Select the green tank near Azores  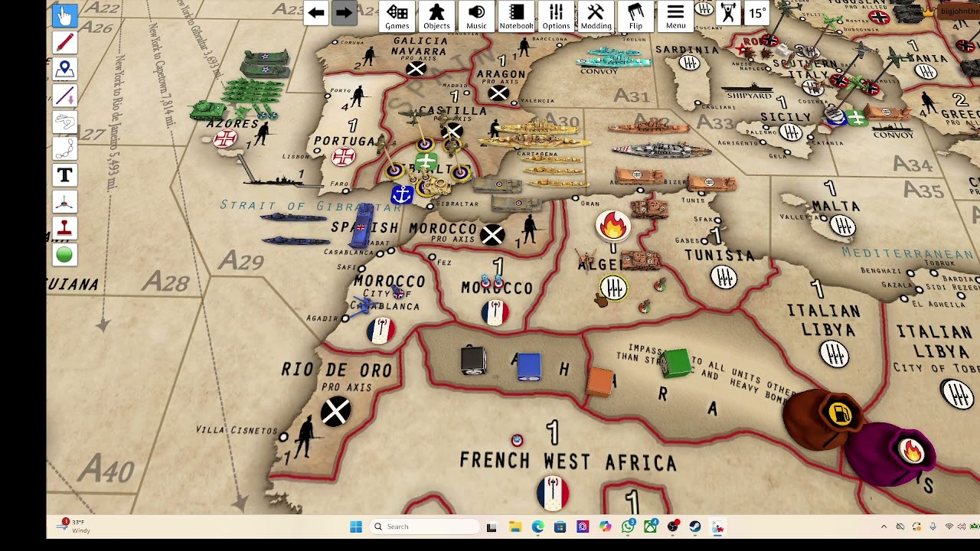(207, 110)
